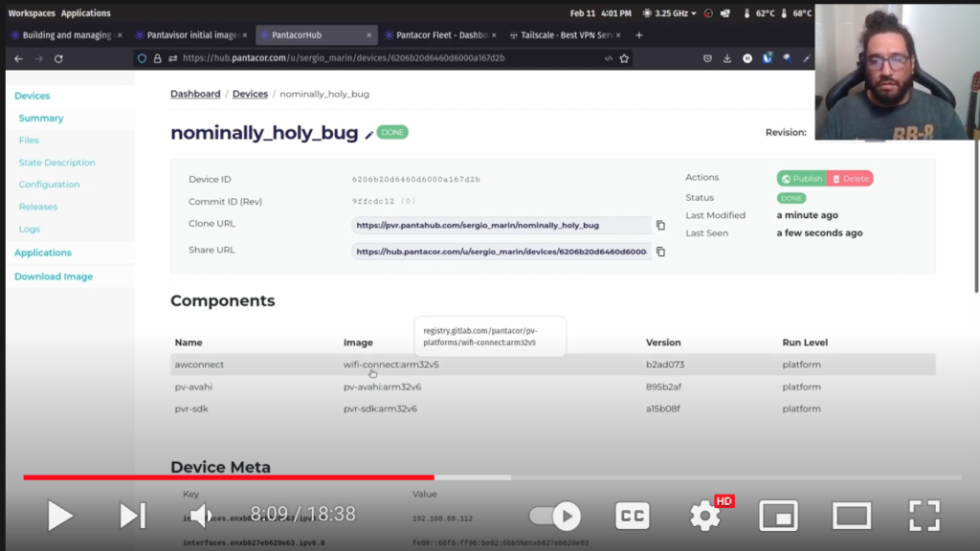Mute the video volume
This screenshot has height=551, width=980.
coord(201,516)
